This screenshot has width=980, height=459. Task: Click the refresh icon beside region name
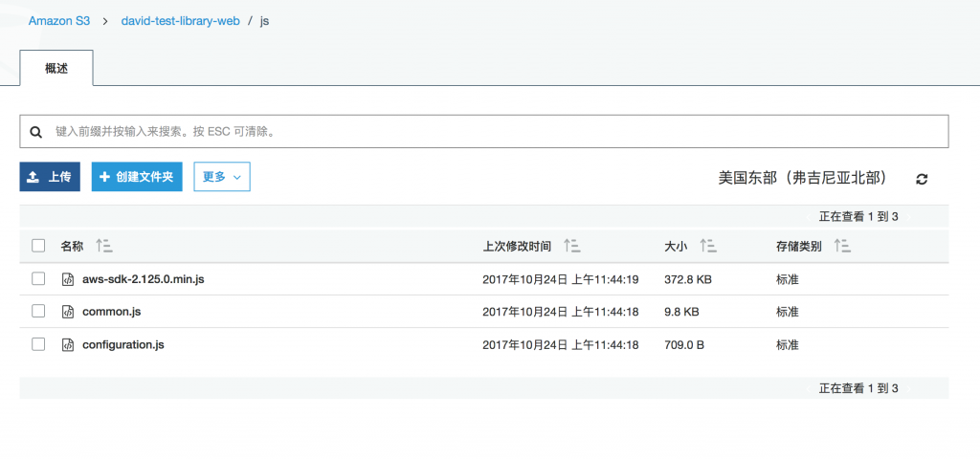922,179
